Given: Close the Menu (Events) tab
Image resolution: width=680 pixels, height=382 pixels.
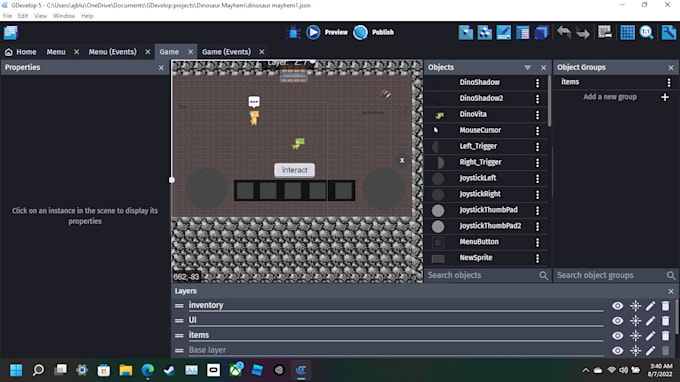Looking at the screenshot, I should [x=147, y=52].
